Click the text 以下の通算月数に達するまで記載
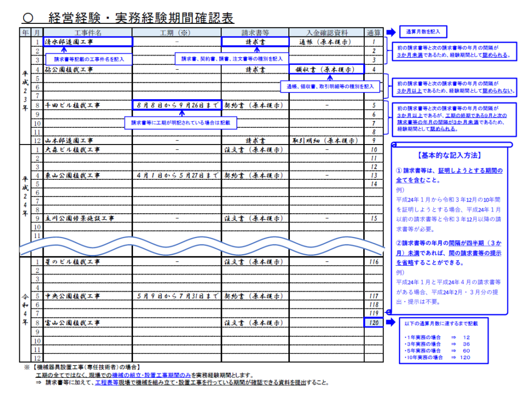Screen dimensions: 532x394 [441, 324]
